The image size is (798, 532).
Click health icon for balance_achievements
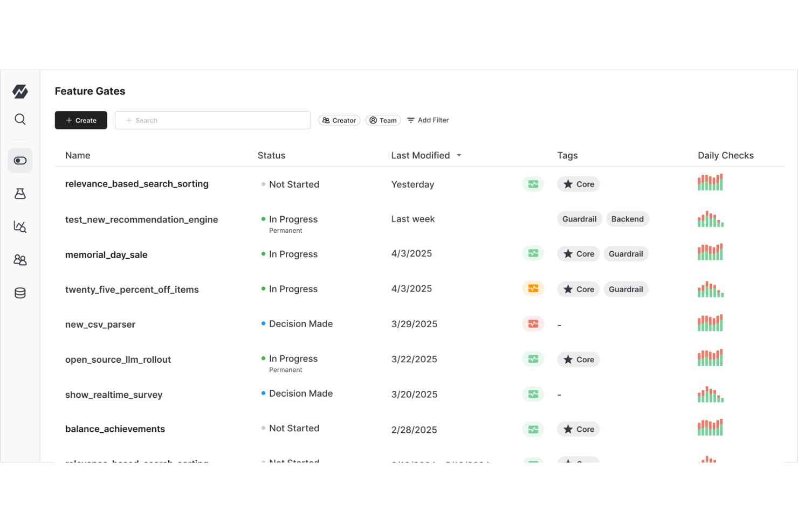click(x=533, y=430)
